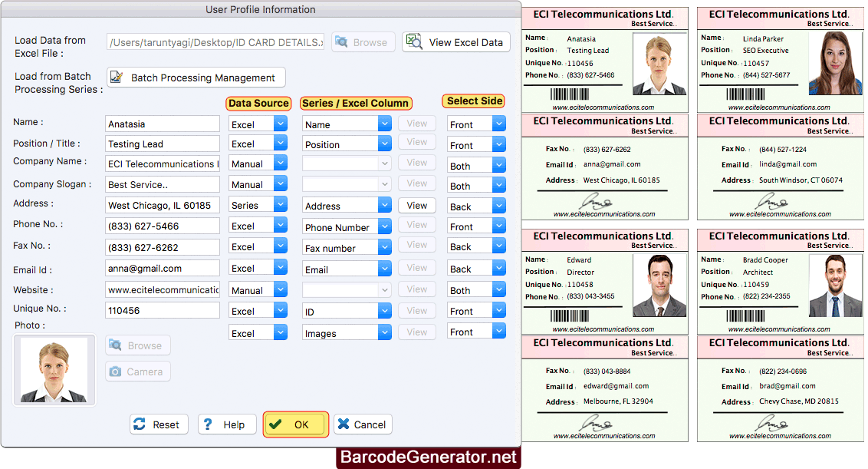Click the barcode on Linda Parker's ID card

coord(745,94)
